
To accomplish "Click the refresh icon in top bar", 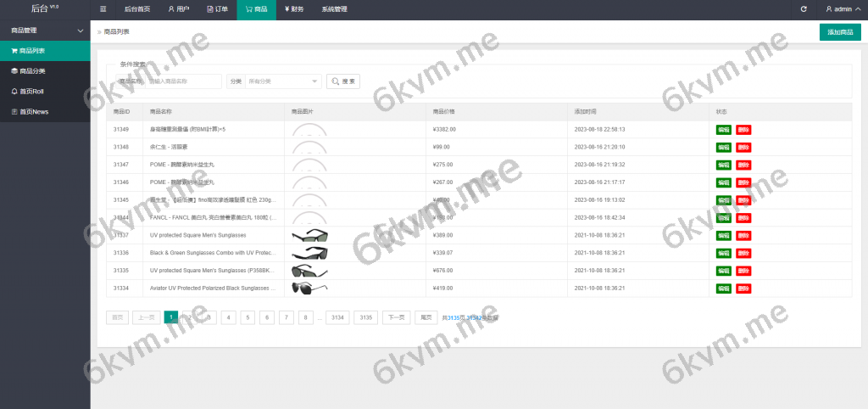I will 804,9.
